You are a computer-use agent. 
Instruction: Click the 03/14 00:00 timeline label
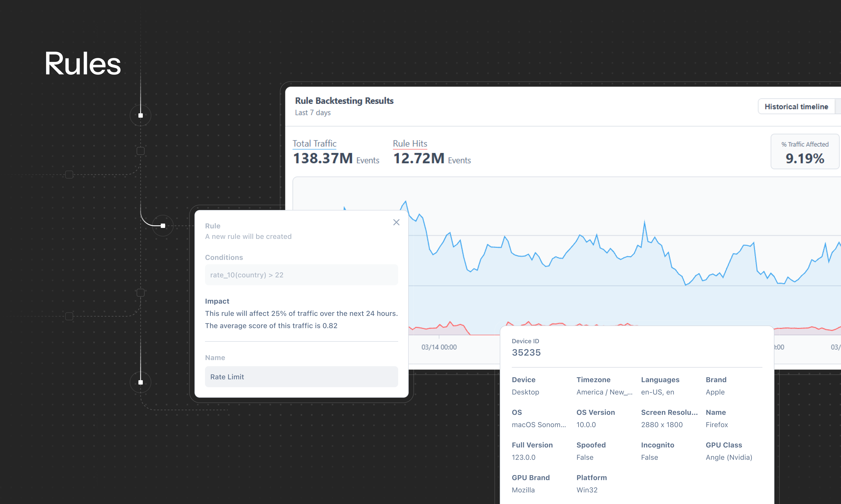point(439,347)
